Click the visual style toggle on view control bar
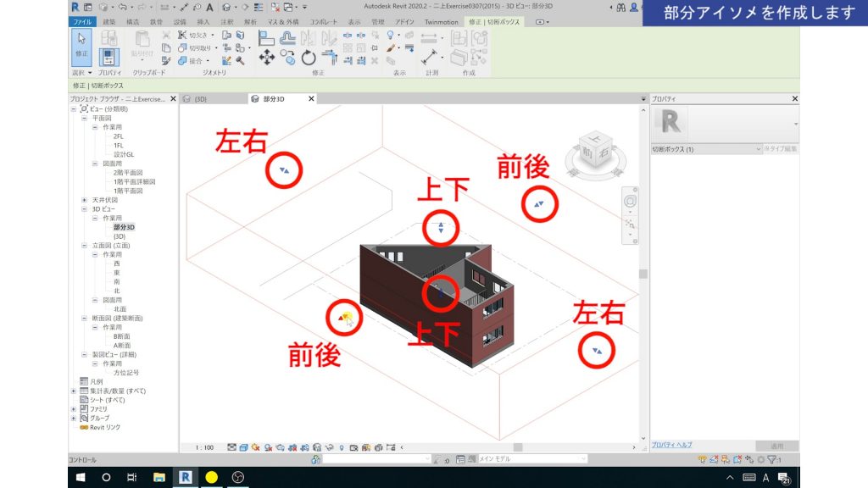Screen dimensions: 868x488 click(x=242, y=446)
